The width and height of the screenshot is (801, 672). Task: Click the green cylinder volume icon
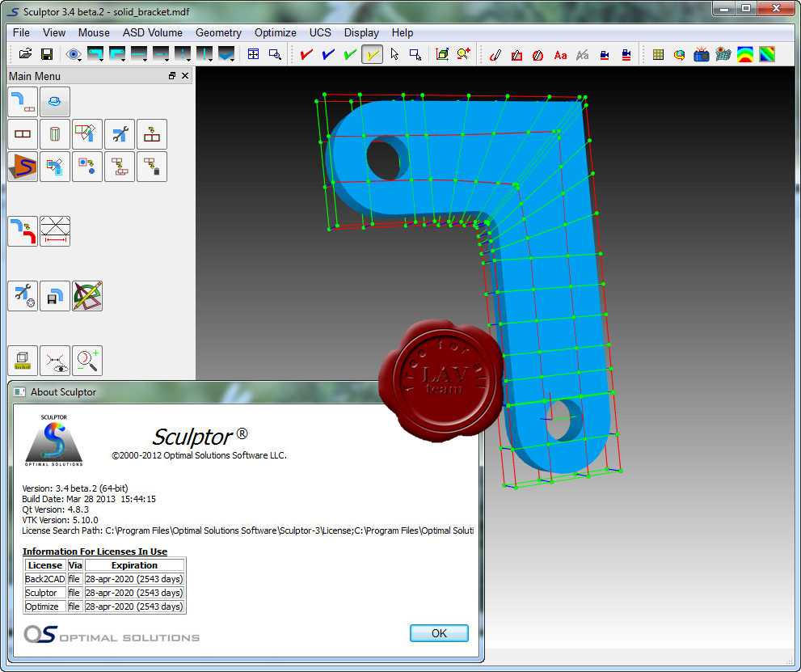pos(55,134)
